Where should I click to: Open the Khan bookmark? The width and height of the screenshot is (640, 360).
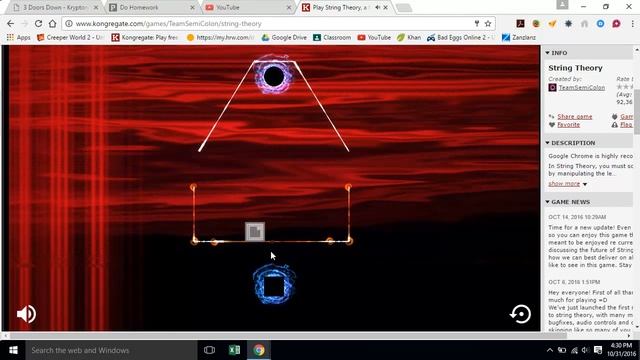click(409, 38)
